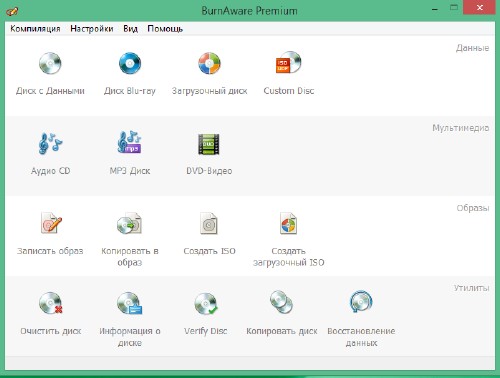The image size is (500, 378).
Task: Launch the Диск Blu-ray compilation icon
Action: 130,63
